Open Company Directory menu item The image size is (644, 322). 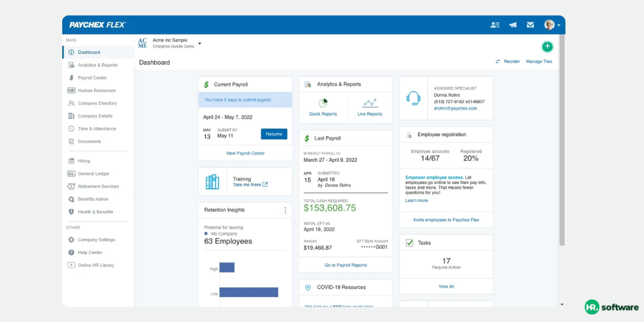click(x=98, y=103)
